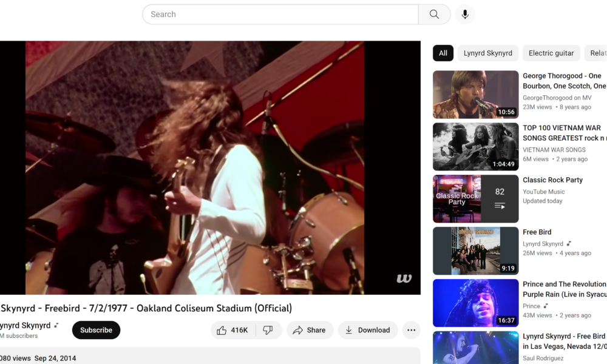The width and height of the screenshot is (607, 364).
Task: Dislike the video with thumbs down icon
Action: coord(268,330)
